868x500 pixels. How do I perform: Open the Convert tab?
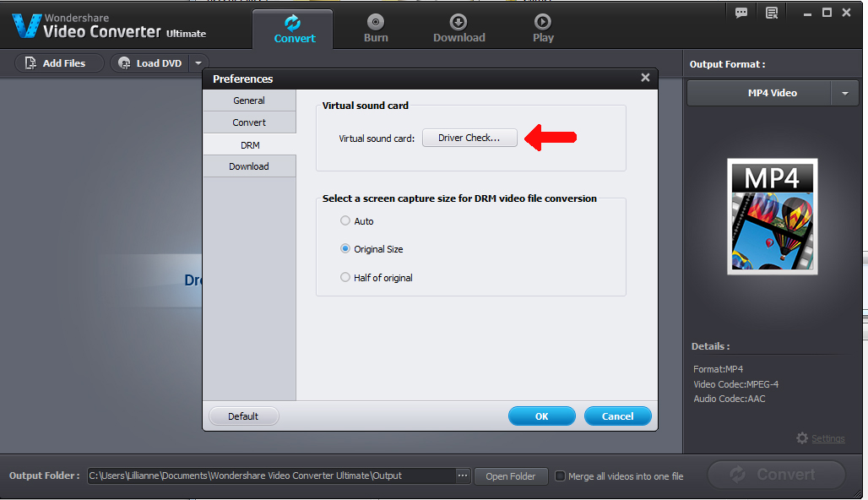[293, 30]
